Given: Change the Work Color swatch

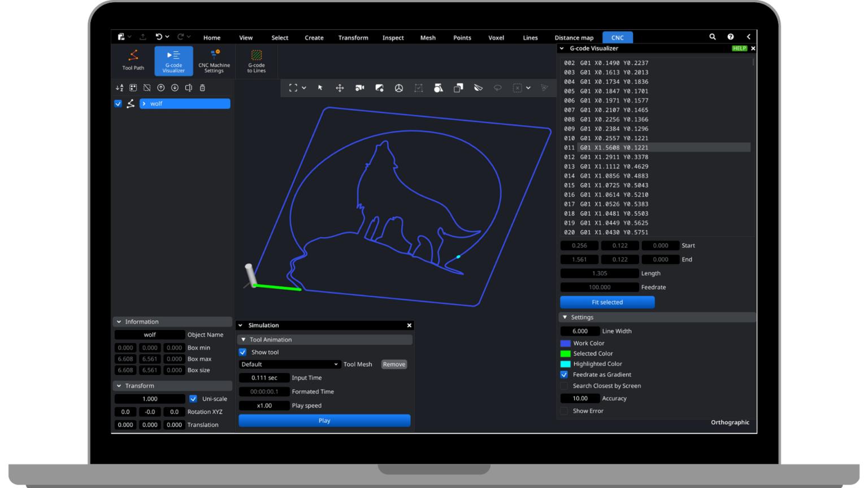Looking at the screenshot, I should tap(565, 343).
